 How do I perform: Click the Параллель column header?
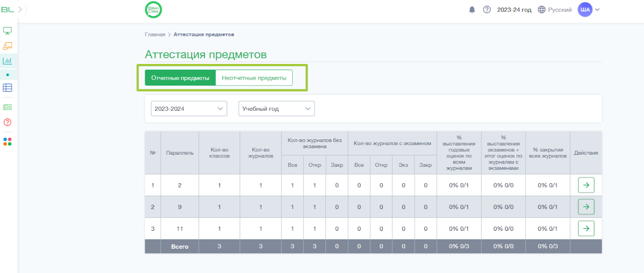tap(180, 153)
